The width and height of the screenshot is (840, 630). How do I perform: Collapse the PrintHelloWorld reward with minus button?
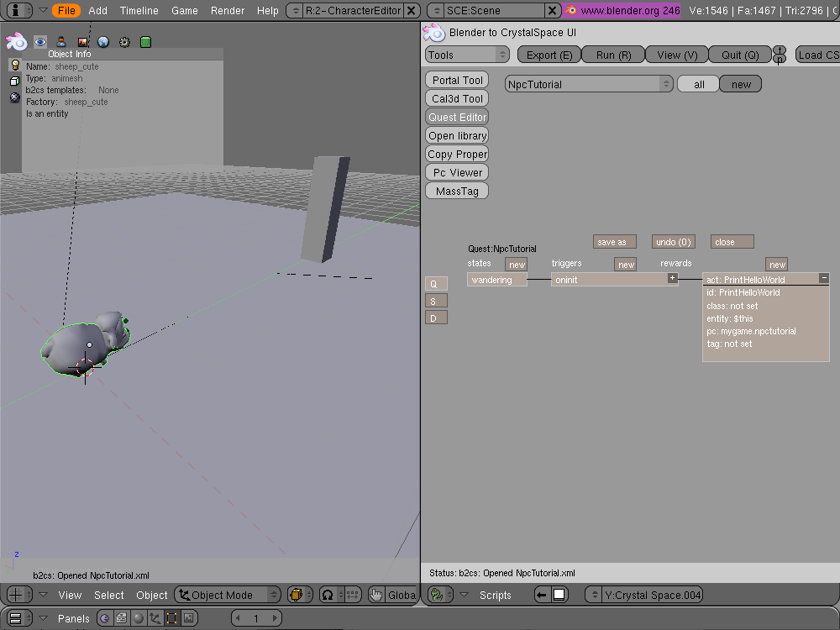point(823,278)
